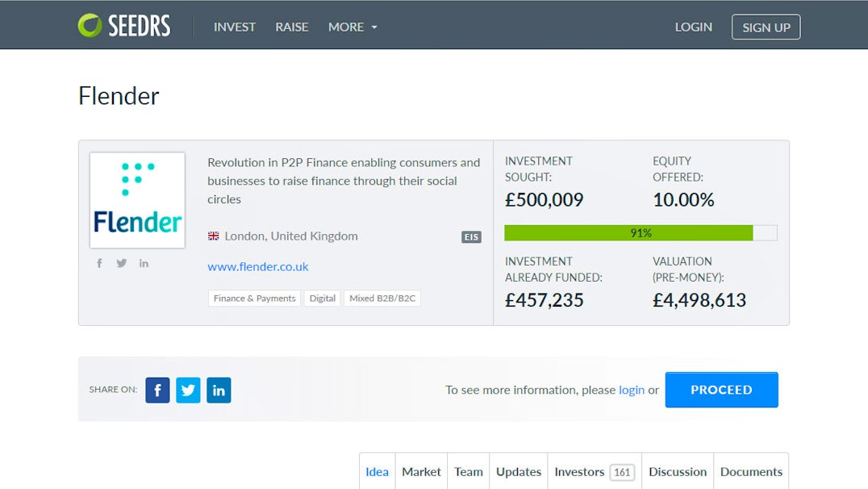
Task: Switch to the Market tab
Action: click(421, 472)
